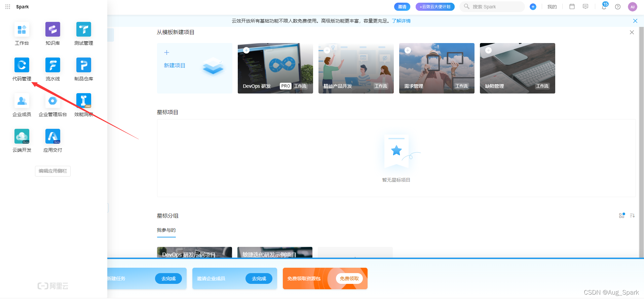Open the 代码管理 code management app

[22, 69]
